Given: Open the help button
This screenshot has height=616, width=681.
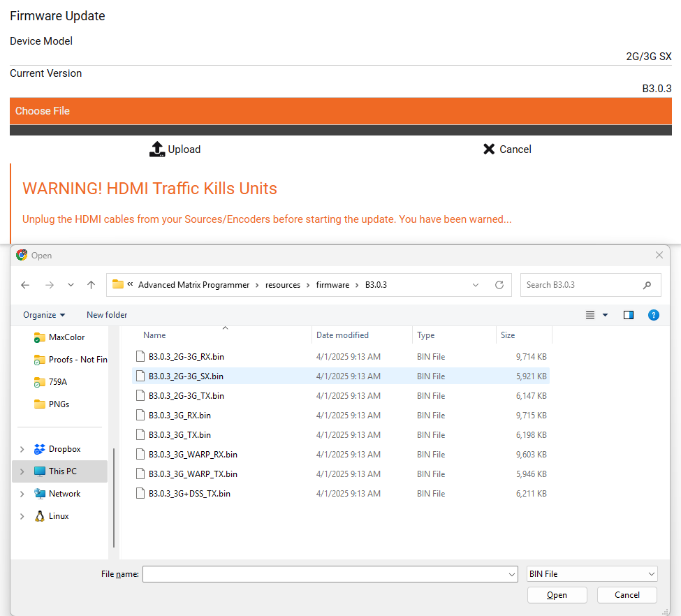Looking at the screenshot, I should click(654, 315).
